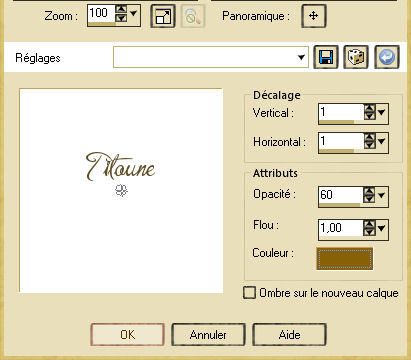Expand the Opacité slider dropdown arrow
The width and height of the screenshot is (411, 360).
click(381, 195)
